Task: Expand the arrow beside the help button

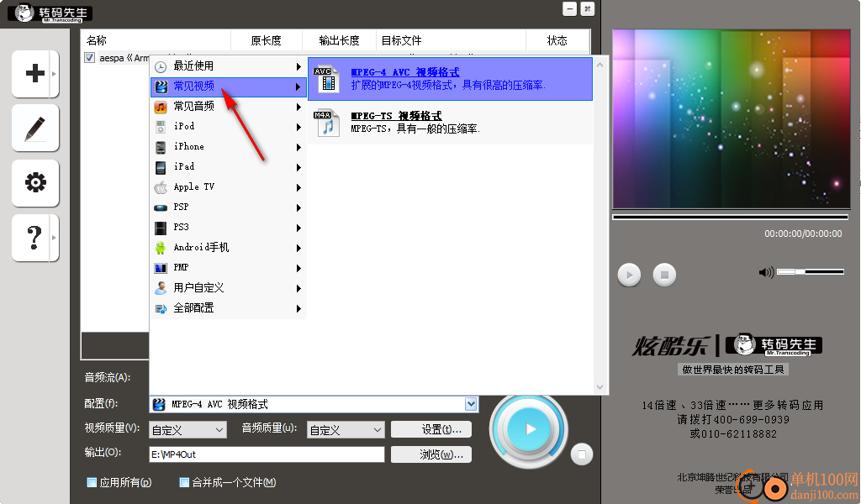Action: tap(54, 238)
